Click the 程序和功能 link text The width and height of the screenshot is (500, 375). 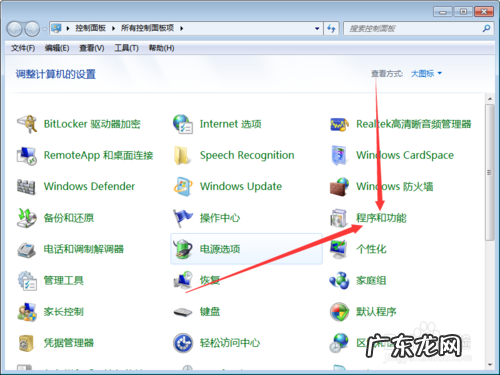[381, 218]
